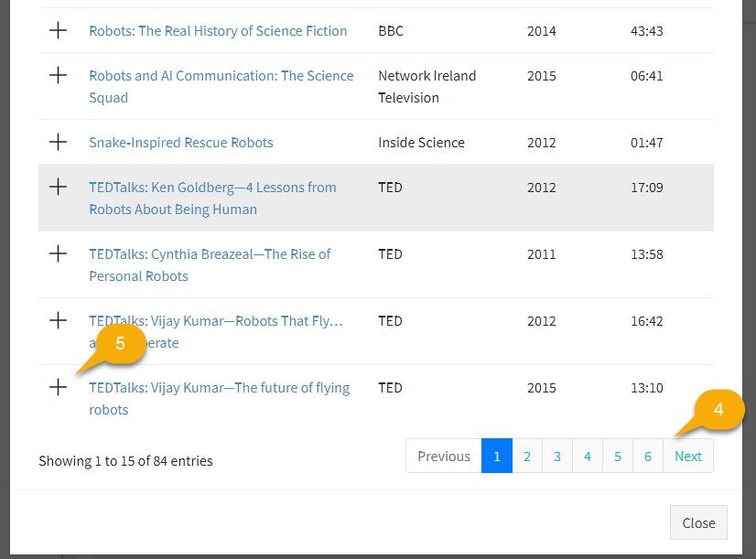
Task: Close the video list dialog
Action: [x=698, y=522]
